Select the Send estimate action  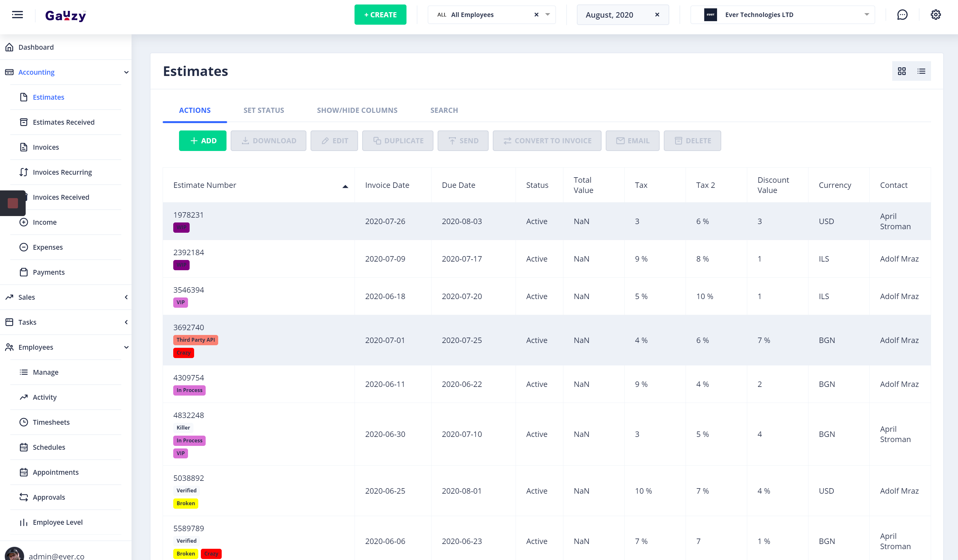point(463,141)
